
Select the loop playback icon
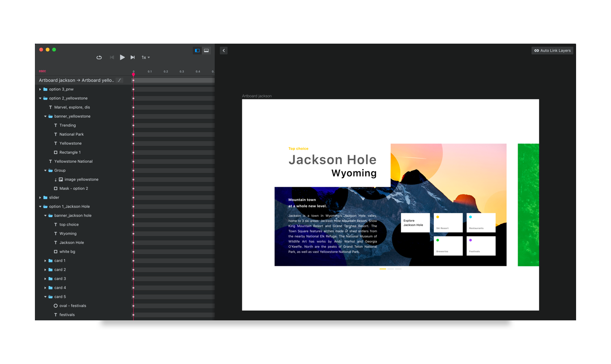pyautogui.click(x=99, y=57)
